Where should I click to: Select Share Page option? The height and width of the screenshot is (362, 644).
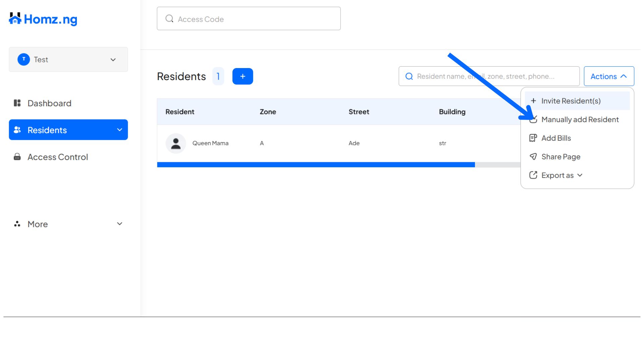click(577, 157)
